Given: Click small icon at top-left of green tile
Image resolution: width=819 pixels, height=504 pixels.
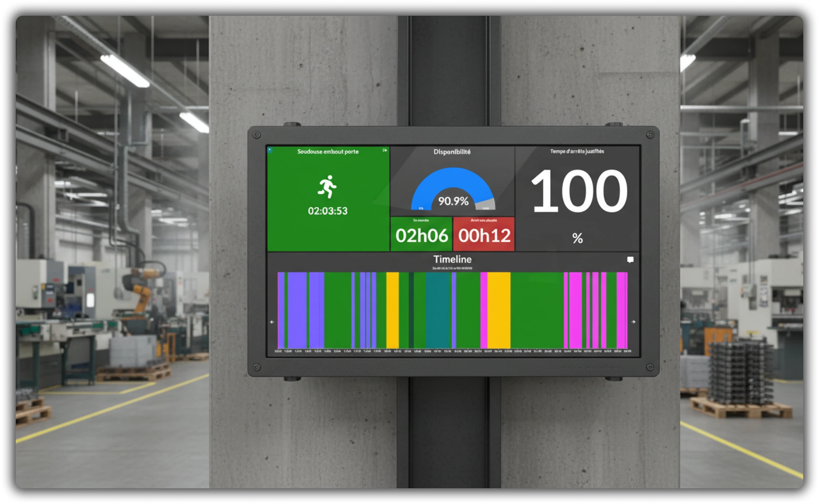Looking at the screenshot, I should 270,150.
